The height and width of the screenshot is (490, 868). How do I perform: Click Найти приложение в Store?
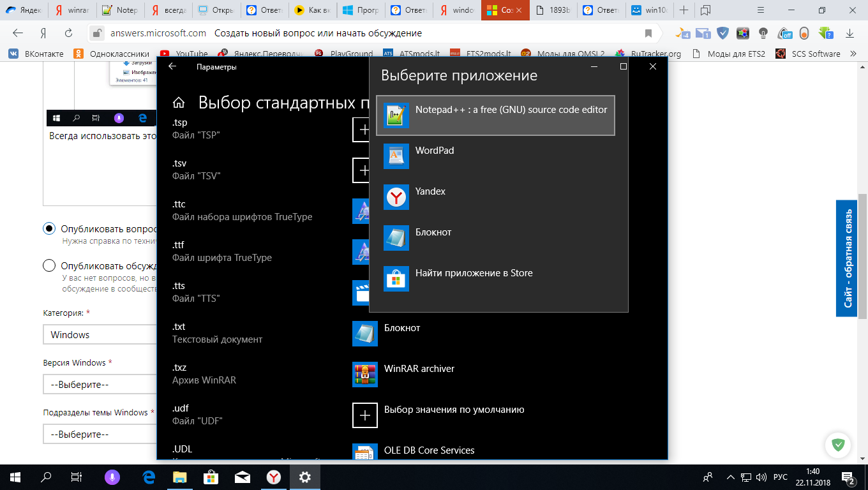(495, 279)
